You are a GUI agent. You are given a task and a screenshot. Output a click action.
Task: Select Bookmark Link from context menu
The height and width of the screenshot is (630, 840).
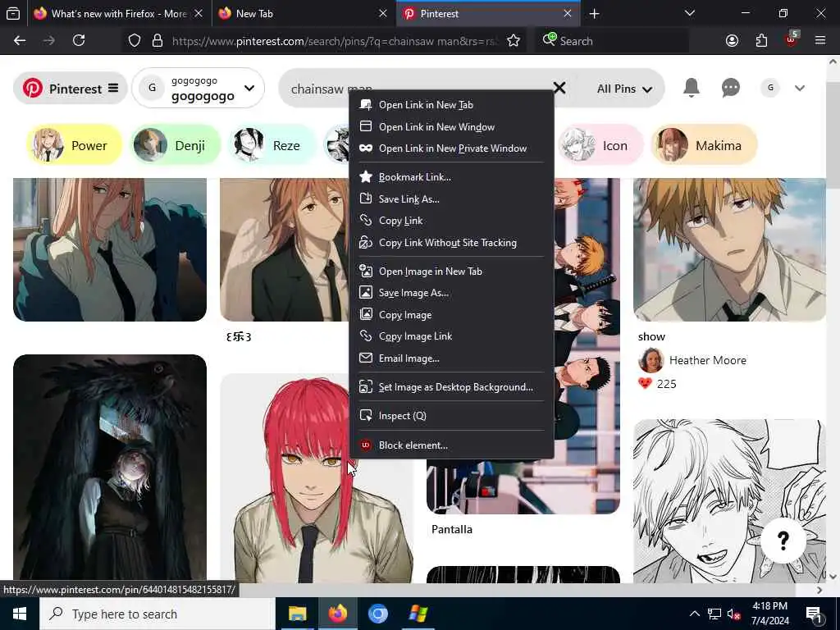coord(451,177)
